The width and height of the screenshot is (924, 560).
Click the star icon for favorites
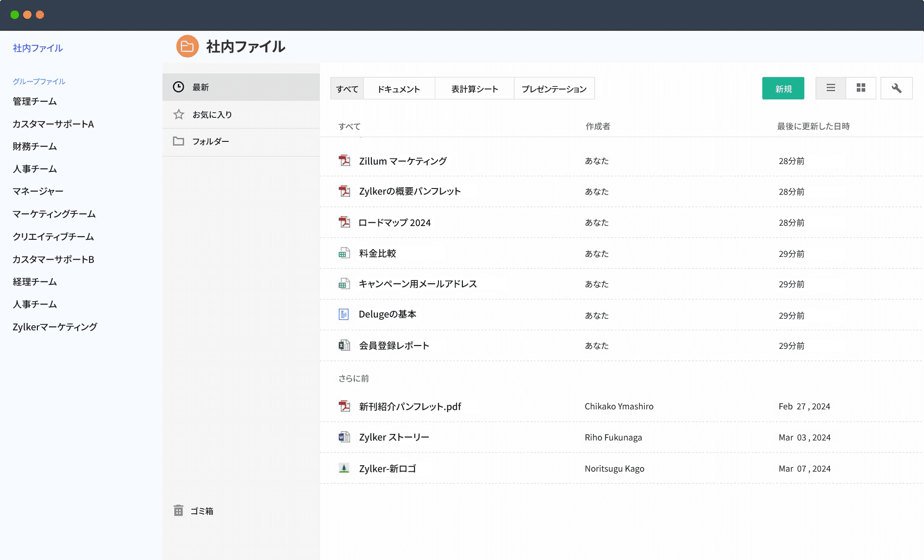(178, 115)
